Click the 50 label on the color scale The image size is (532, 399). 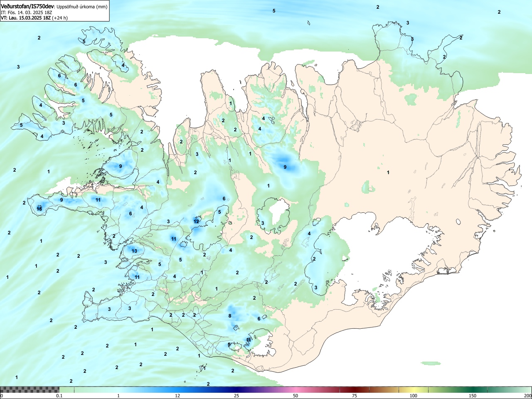[296, 396]
